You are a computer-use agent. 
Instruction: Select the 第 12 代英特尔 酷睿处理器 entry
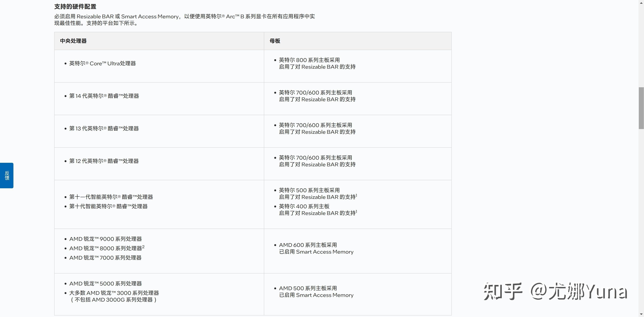[x=104, y=161]
